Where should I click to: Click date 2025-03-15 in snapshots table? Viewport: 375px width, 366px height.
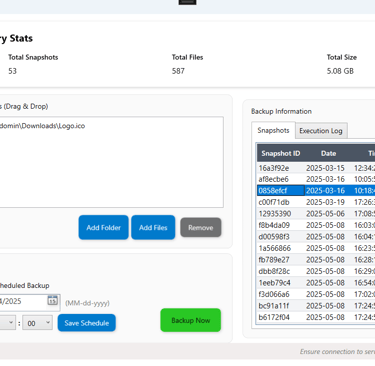coord(325,168)
